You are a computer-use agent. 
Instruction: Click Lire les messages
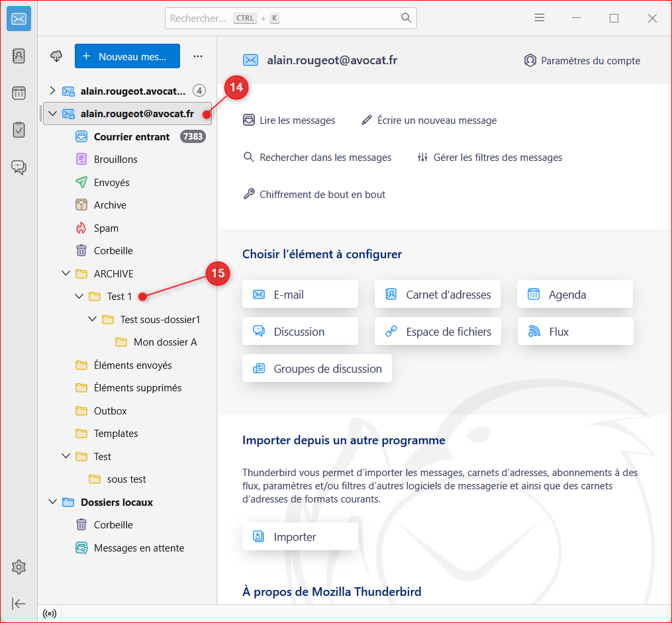click(289, 120)
